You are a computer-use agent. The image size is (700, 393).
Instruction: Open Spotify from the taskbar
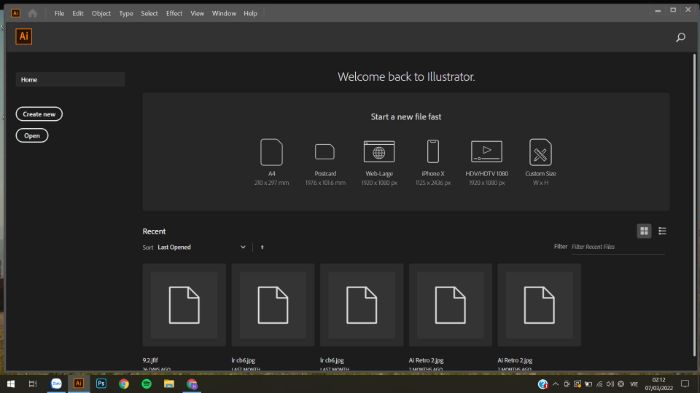tap(146, 384)
